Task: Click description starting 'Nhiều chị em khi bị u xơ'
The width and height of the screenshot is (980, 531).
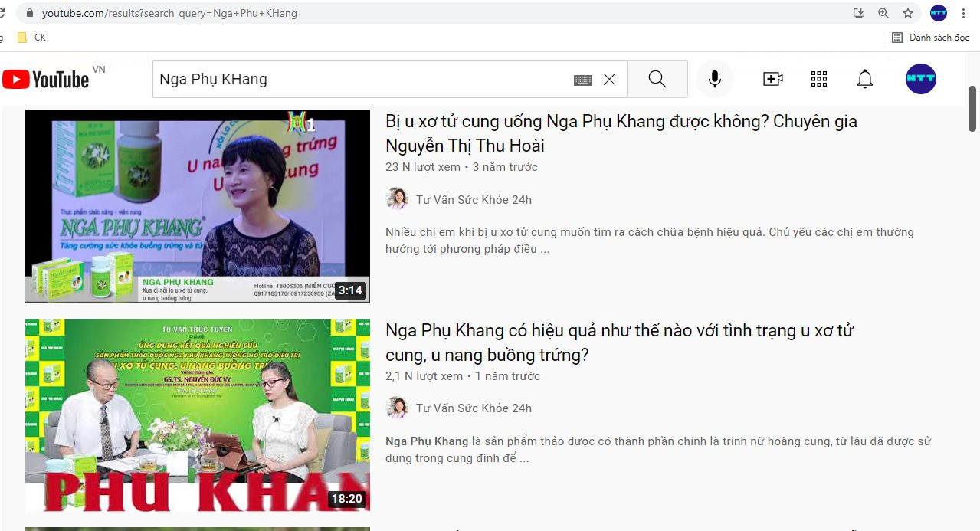Action: point(650,241)
